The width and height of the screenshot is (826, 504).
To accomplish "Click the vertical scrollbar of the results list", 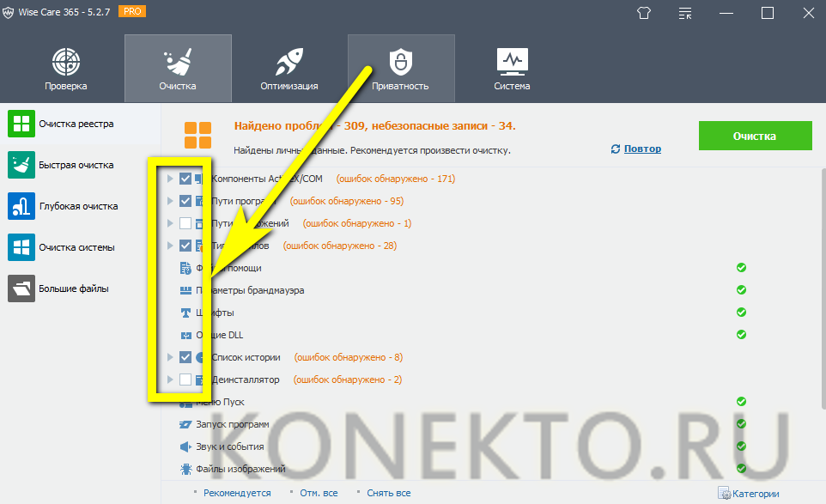I will tap(823, 288).
